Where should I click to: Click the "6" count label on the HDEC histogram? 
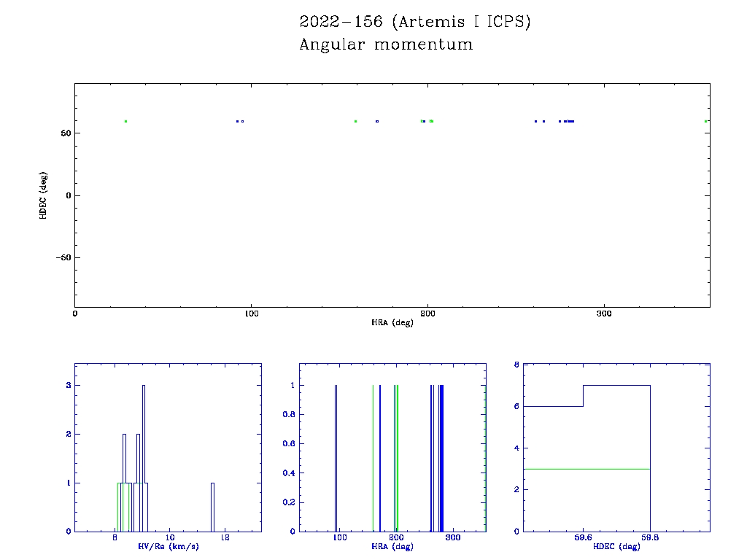point(516,407)
